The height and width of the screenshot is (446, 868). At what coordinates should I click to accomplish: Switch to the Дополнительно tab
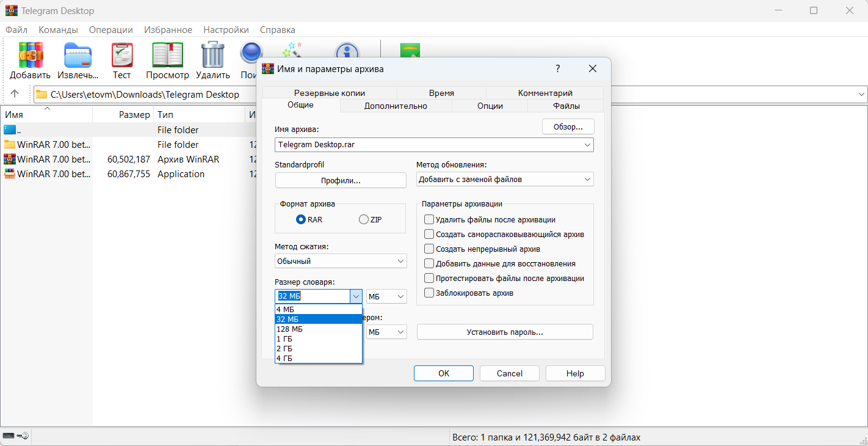point(396,106)
